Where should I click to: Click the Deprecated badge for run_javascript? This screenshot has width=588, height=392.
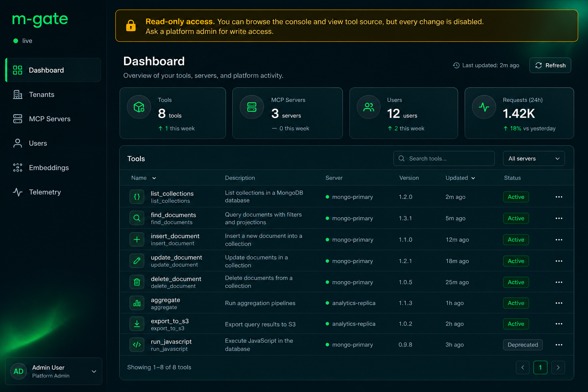[x=523, y=345]
